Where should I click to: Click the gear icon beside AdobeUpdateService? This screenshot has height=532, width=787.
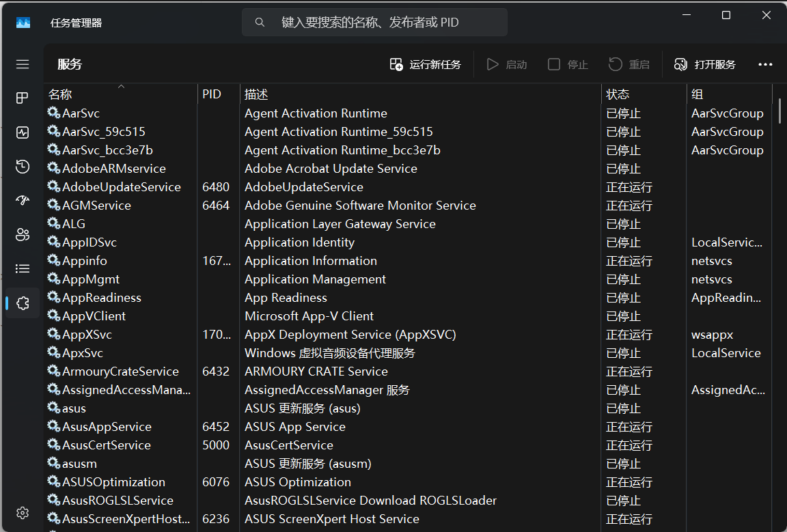54,186
